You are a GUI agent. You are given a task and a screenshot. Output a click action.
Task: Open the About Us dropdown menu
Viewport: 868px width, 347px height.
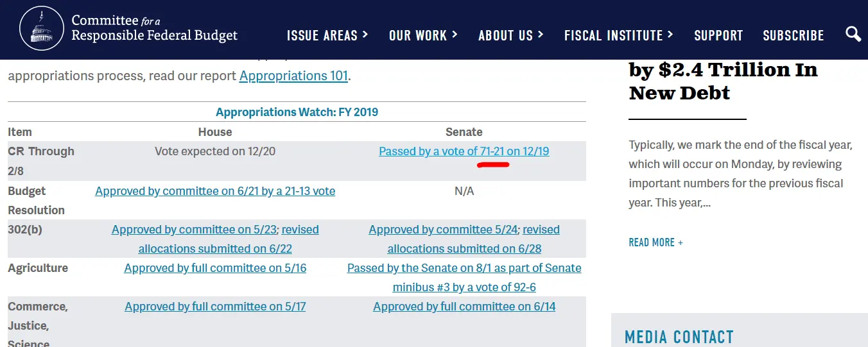(x=510, y=35)
